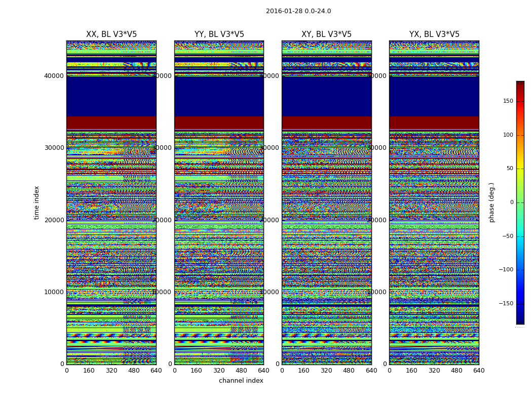Screen dimensions: 532x405
Task: Click the figure title '2016-01-28 0.0-24.0'
Action: [x=298, y=11]
